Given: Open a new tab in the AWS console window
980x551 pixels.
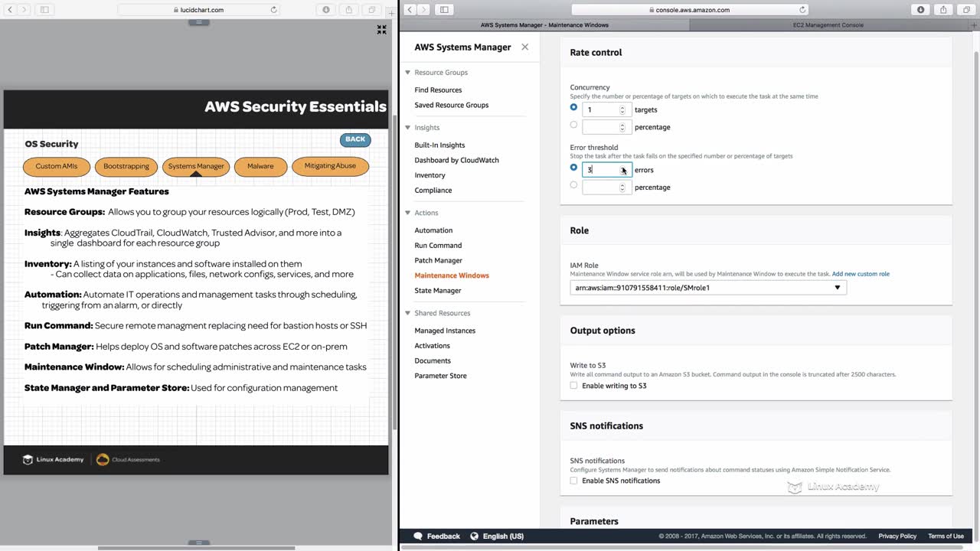Looking at the screenshot, I should pos(972,24).
